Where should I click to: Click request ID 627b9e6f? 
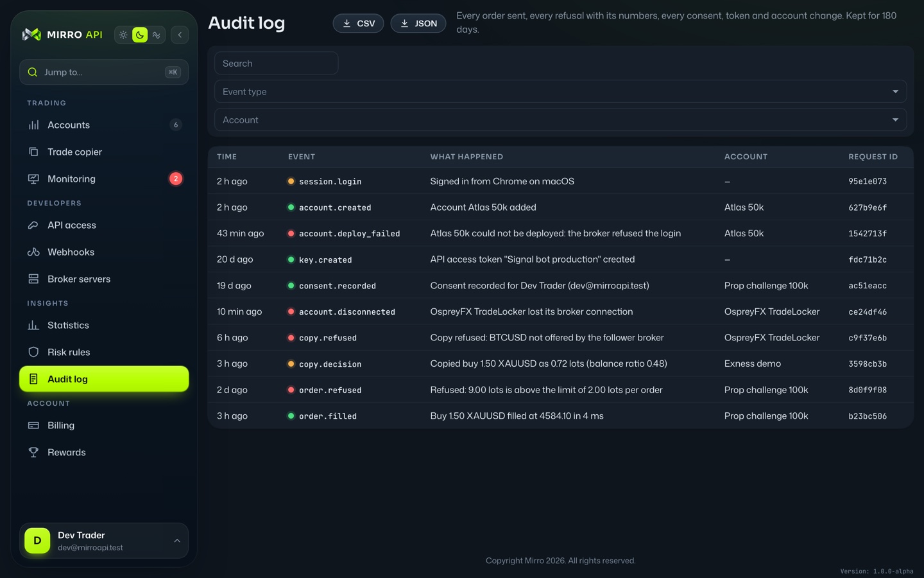pos(868,207)
